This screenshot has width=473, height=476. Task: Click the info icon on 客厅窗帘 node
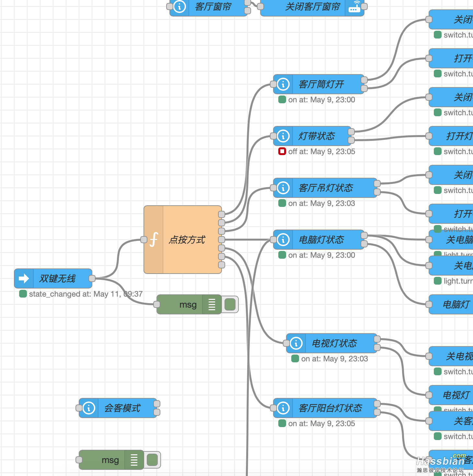point(179,6)
